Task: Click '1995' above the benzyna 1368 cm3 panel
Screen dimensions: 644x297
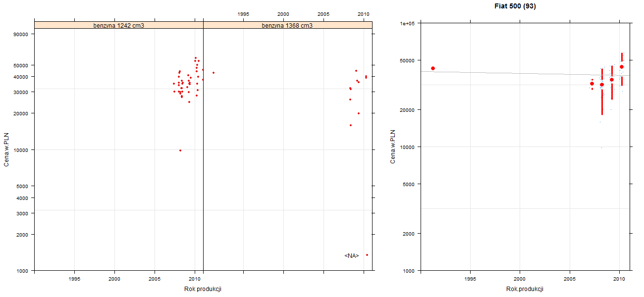Action: tap(243, 14)
